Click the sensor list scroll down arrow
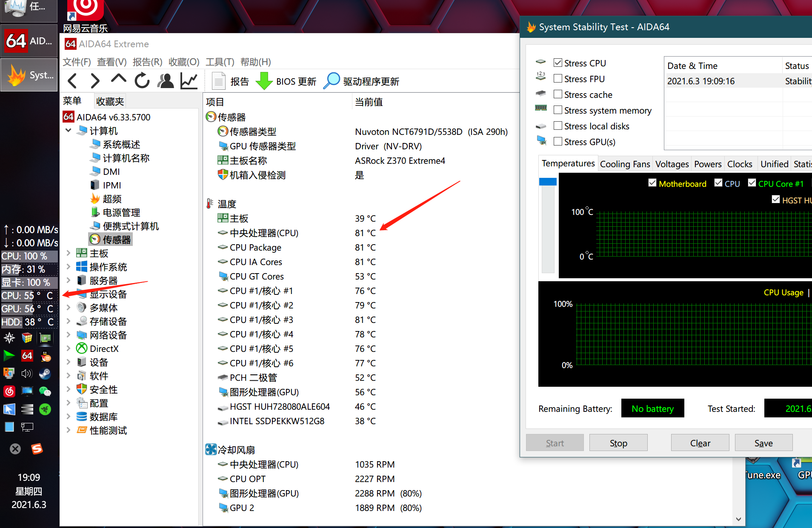Image resolution: width=812 pixels, height=528 pixels. [x=738, y=519]
